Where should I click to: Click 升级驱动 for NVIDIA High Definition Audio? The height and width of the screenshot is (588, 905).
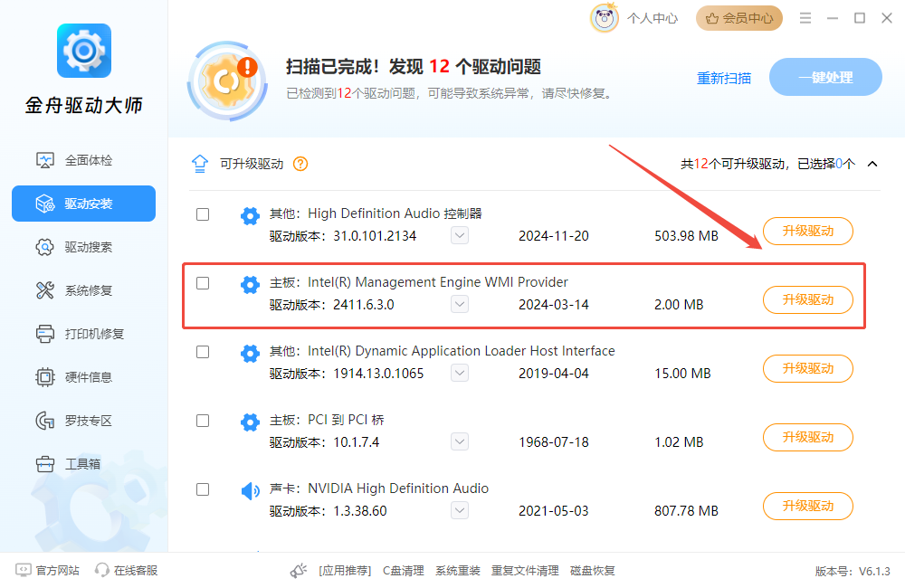pyautogui.click(x=808, y=506)
